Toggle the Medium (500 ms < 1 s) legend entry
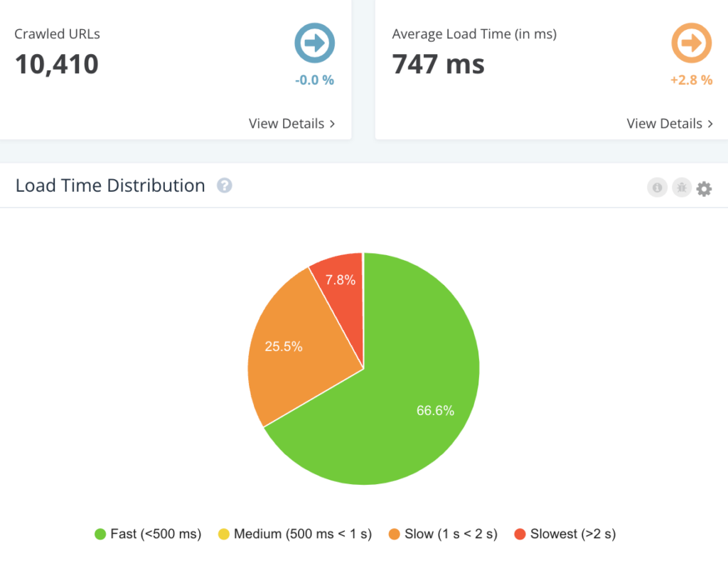Viewport: 728px width, 585px height. [x=295, y=534]
